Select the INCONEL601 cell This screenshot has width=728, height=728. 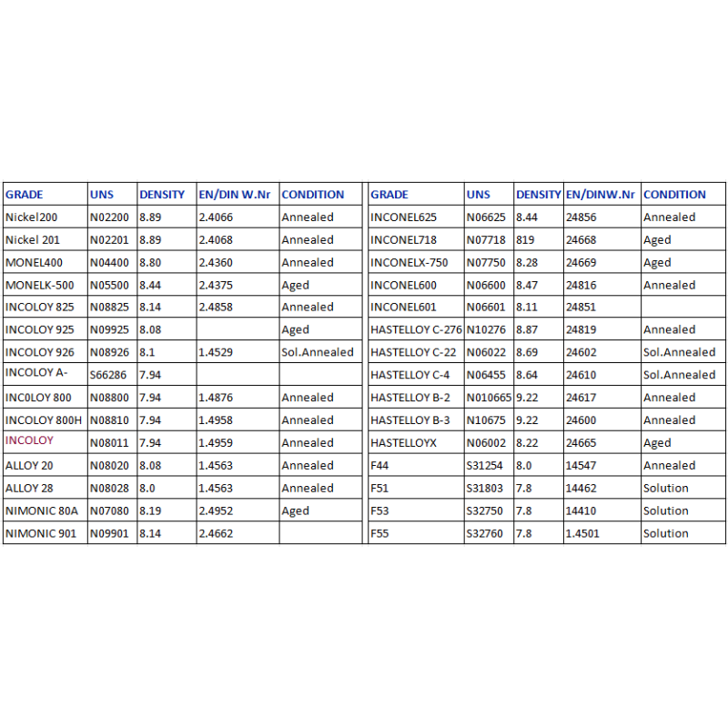pos(416,307)
